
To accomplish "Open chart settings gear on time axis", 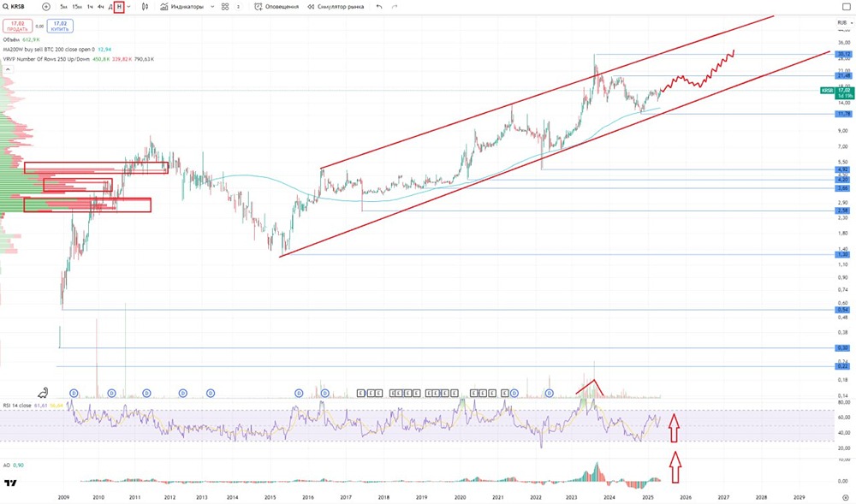I will (x=845, y=497).
